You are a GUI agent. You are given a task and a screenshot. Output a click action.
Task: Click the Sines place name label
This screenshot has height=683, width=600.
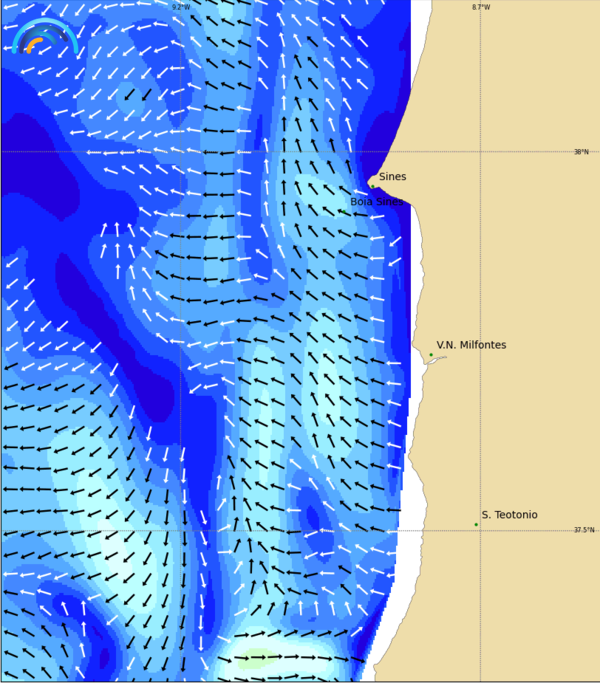click(392, 177)
